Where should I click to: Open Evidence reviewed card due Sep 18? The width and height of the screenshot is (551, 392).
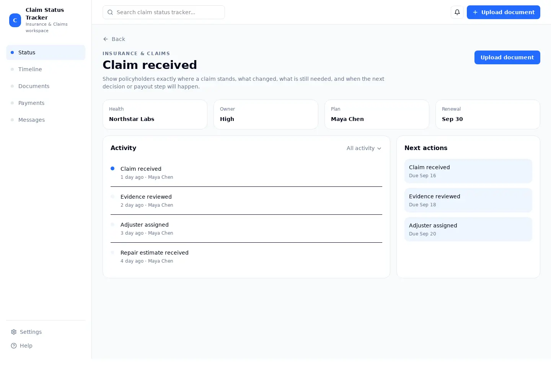pyautogui.click(x=468, y=200)
